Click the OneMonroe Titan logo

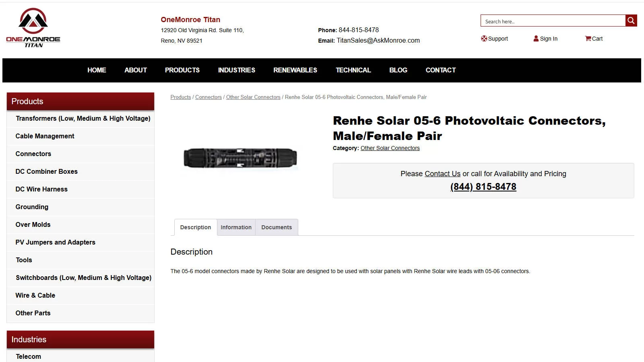click(x=33, y=28)
